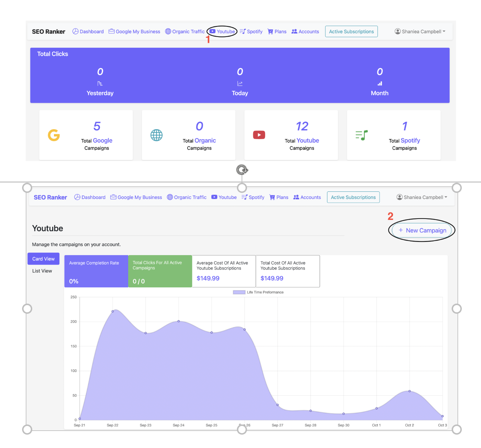This screenshot has height=448, width=481.
Task: Open Google My Business in upper navbar
Action: point(134,31)
